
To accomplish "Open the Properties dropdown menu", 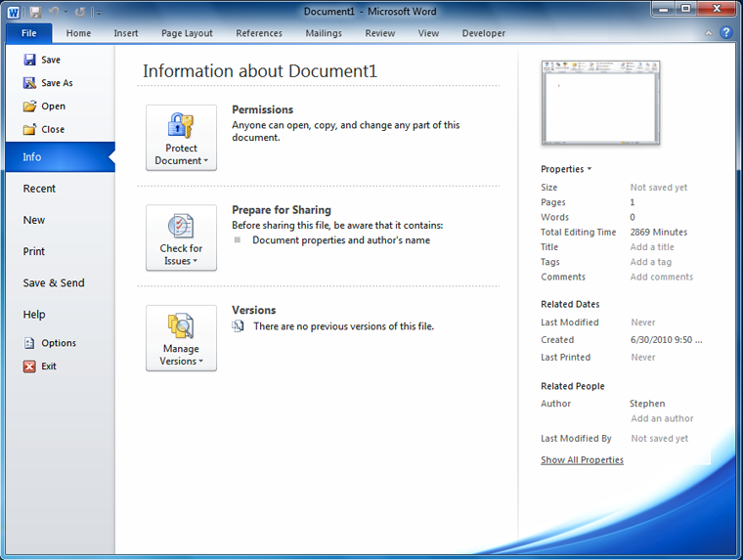I will point(566,169).
